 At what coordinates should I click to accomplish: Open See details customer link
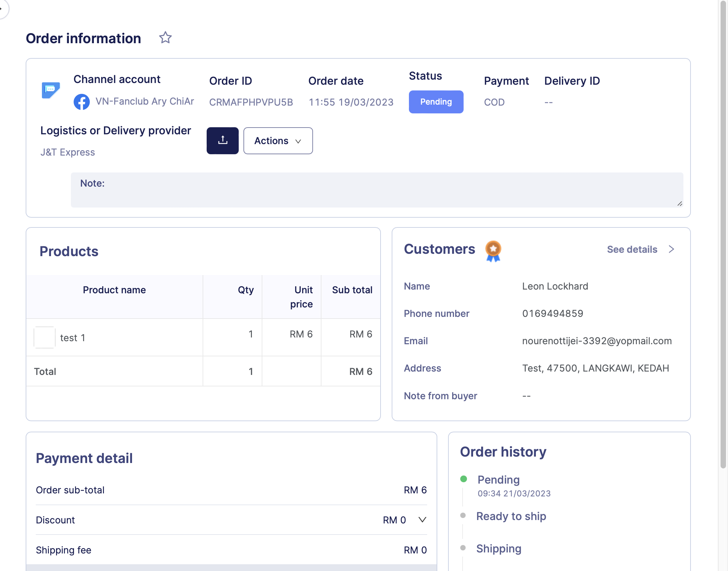[632, 249]
